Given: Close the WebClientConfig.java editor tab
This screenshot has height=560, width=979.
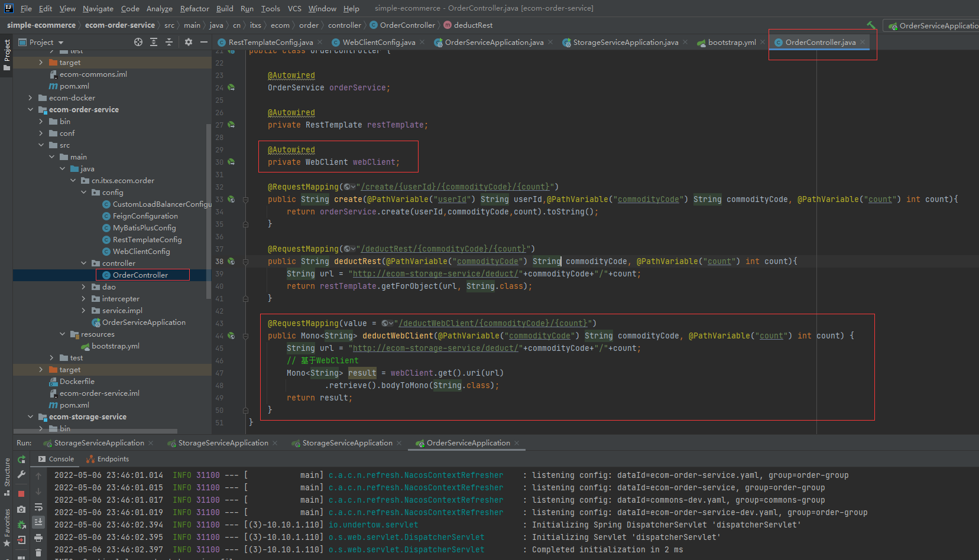Looking at the screenshot, I should pyautogui.click(x=422, y=42).
